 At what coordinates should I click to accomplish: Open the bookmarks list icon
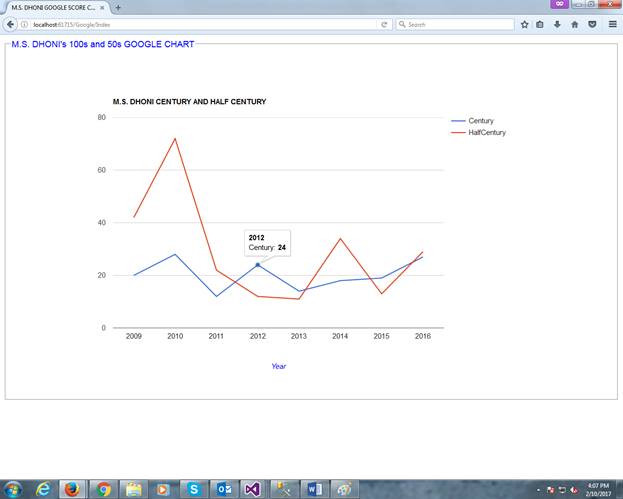tap(540, 25)
